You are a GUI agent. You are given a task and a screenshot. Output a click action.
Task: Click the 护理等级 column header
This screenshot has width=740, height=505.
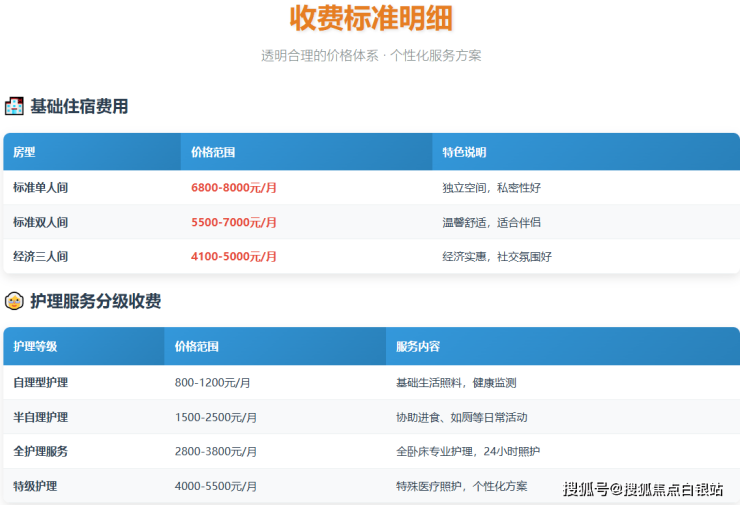[x=35, y=347]
